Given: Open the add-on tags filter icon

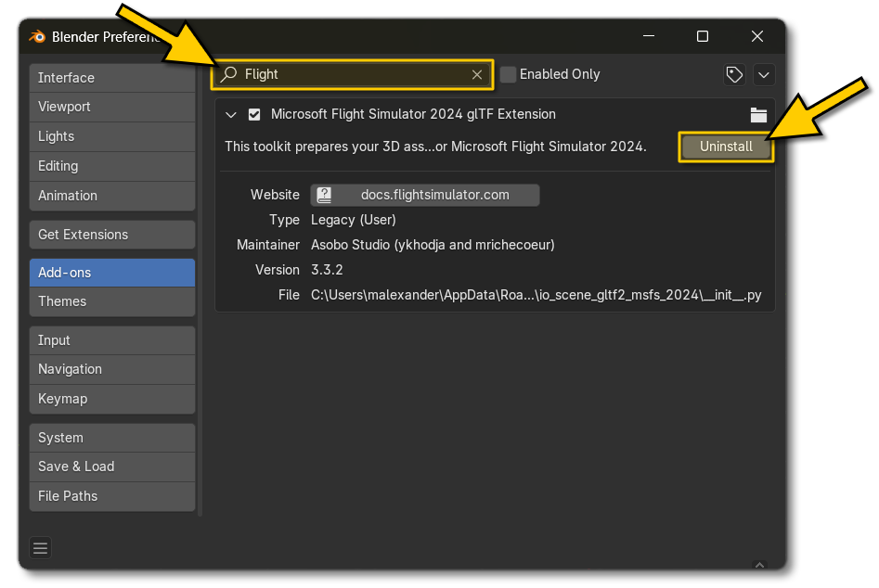Looking at the screenshot, I should (734, 74).
